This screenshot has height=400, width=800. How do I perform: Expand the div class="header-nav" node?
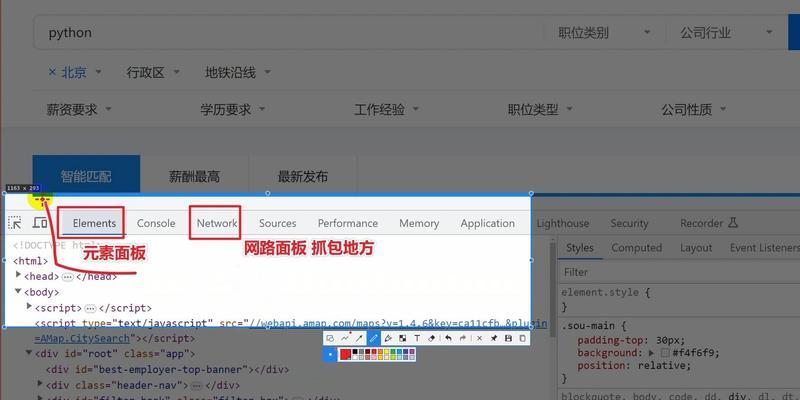coord(40,384)
